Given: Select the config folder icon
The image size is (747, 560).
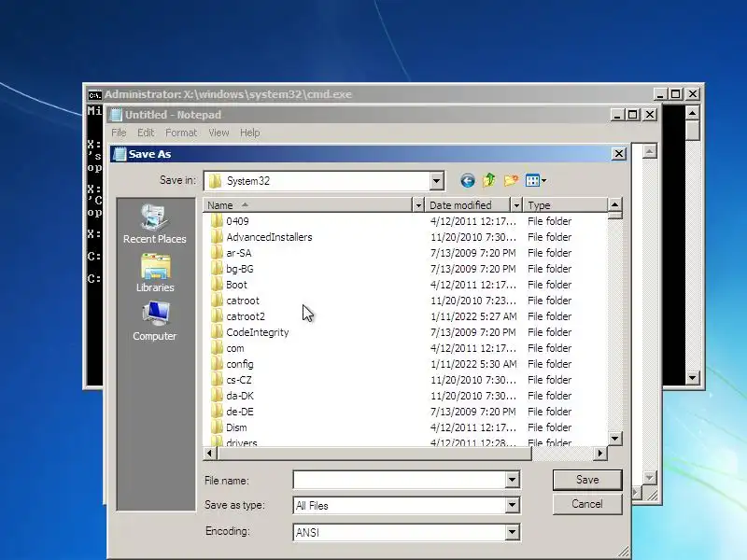Looking at the screenshot, I should [x=217, y=364].
